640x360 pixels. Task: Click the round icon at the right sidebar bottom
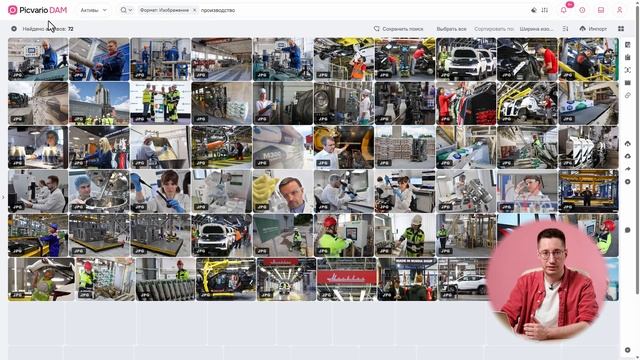coord(628,350)
